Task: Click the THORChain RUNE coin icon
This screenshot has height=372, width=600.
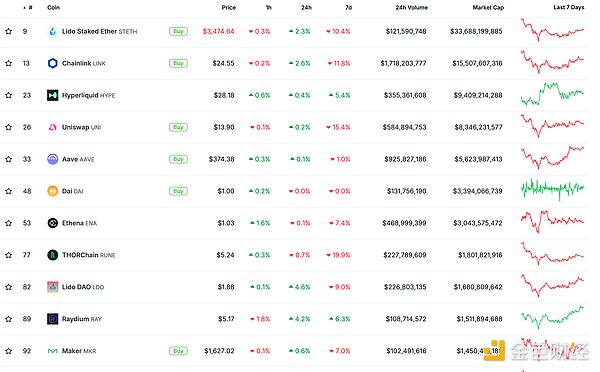Action: [52, 255]
